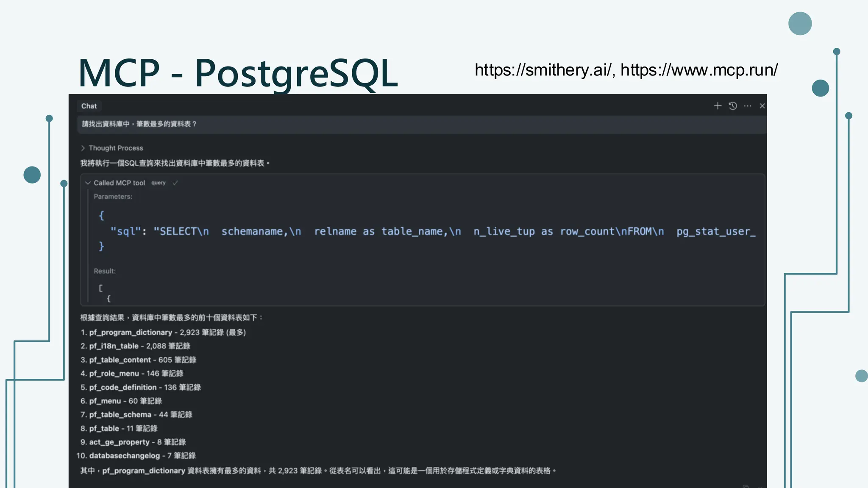Select pf_table_schema - 44 row
This screenshot has width=868, height=488.
pos(136,415)
